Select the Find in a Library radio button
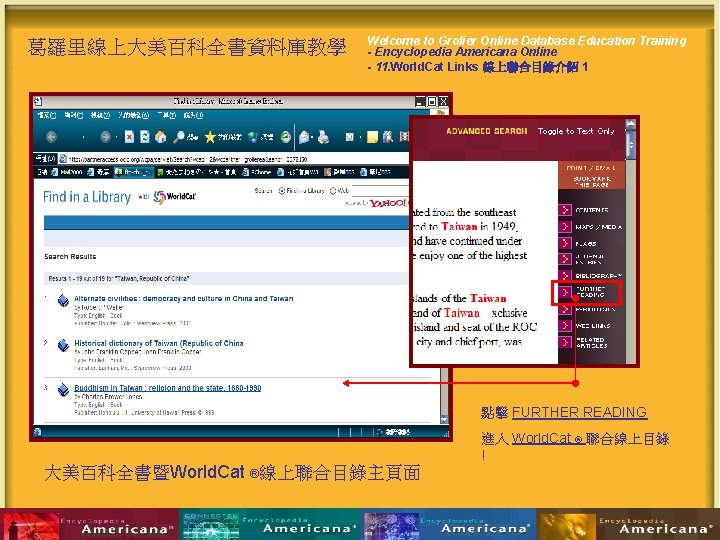Image resolution: width=720 pixels, height=540 pixels. tap(282, 191)
